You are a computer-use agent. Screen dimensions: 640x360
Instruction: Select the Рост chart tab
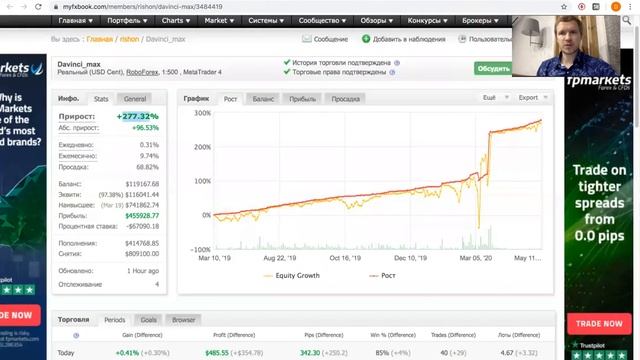point(230,99)
